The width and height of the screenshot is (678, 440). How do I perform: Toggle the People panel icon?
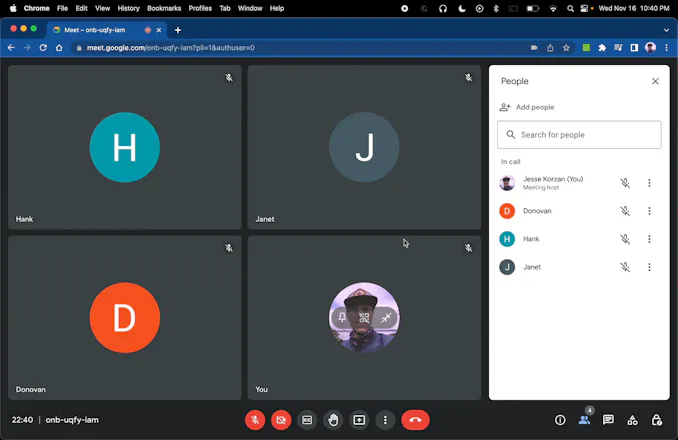(584, 420)
